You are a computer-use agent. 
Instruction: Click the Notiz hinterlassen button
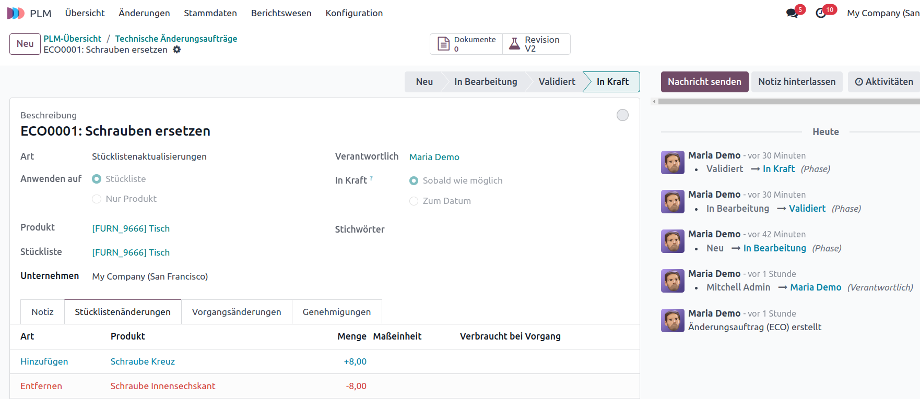tap(797, 82)
